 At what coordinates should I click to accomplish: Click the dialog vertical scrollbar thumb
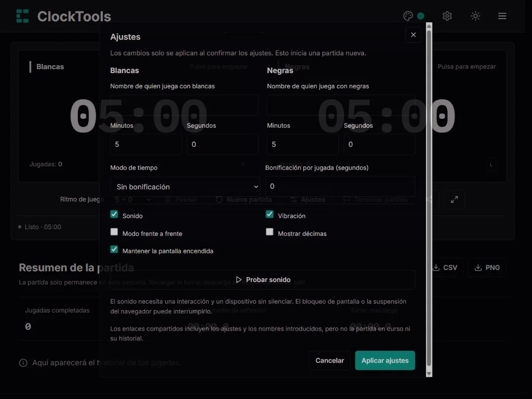429,199
